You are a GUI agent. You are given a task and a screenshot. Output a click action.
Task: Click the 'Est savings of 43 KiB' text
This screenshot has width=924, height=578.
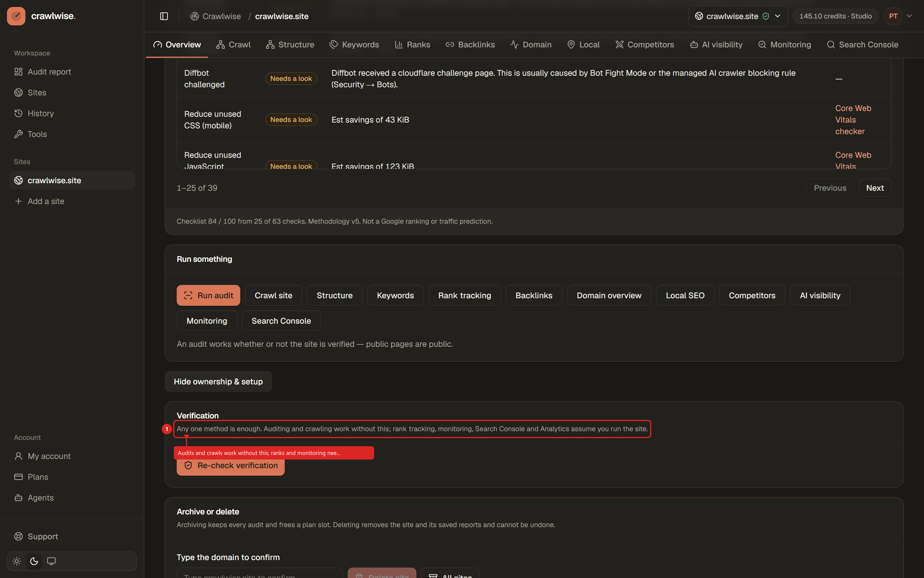[370, 120]
